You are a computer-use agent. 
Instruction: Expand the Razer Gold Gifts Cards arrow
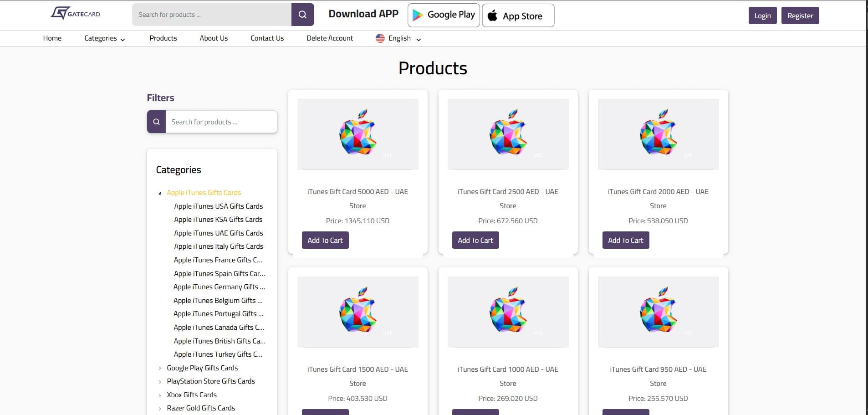[160, 409]
